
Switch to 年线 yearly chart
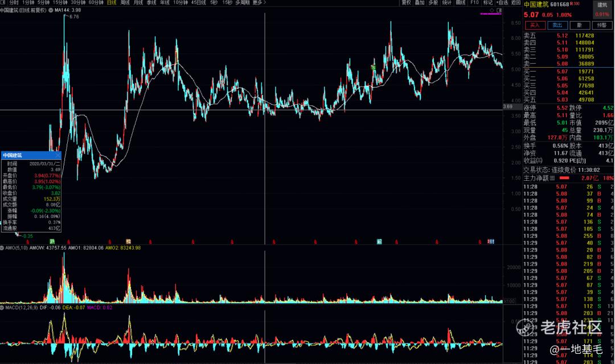(x=165, y=2)
